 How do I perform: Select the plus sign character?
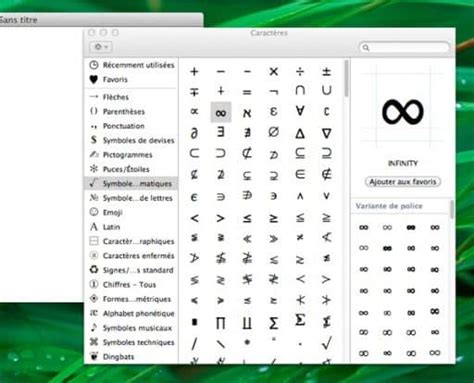[x=194, y=71]
